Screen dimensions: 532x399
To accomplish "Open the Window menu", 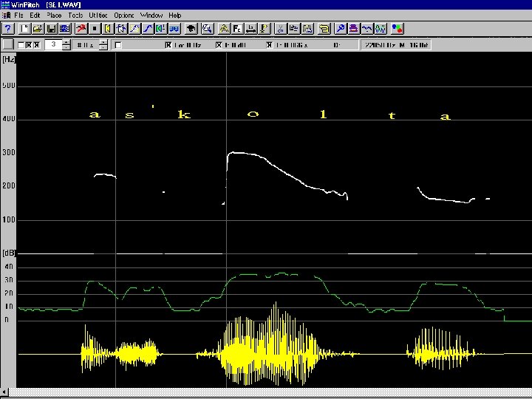I will click(x=151, y=15).
